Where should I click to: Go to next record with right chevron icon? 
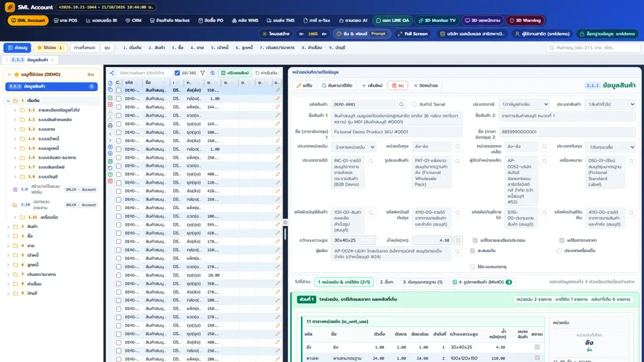click(111, 139)
